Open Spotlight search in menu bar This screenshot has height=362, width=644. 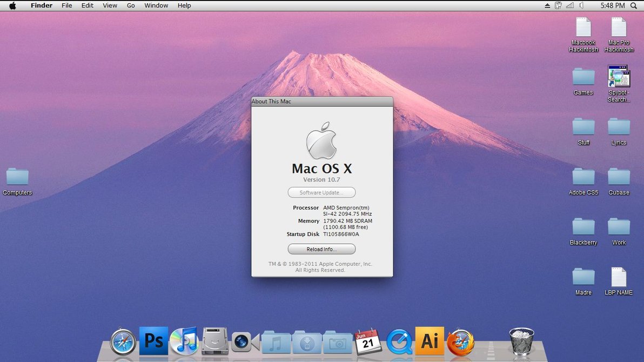(633, 5)
